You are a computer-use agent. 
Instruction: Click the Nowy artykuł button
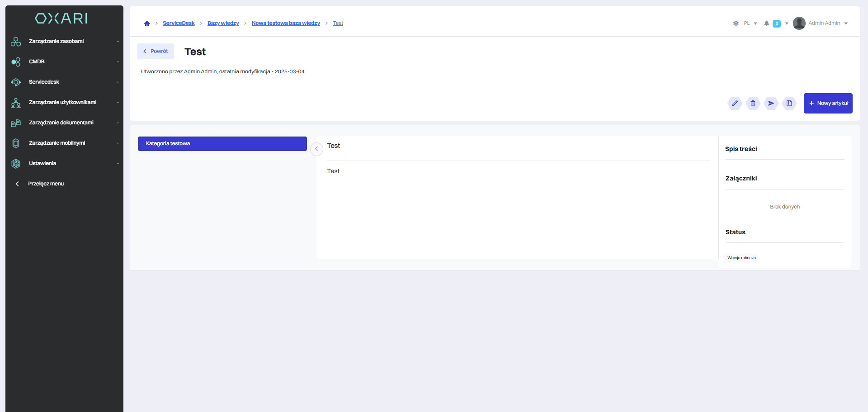[x=828, y=103]
